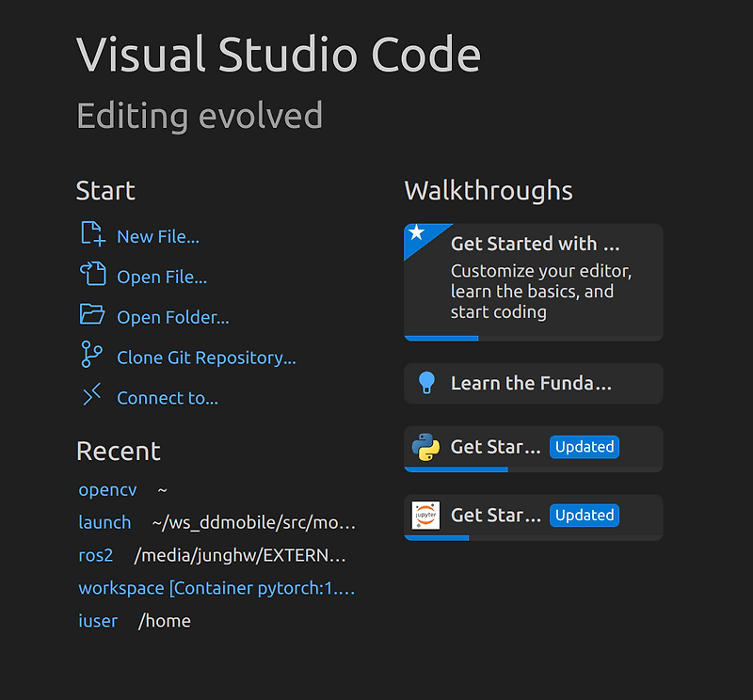This screenshot has width=753, height=700.
Task: Open the recent ros2 workspace
Action: (95, 555)
